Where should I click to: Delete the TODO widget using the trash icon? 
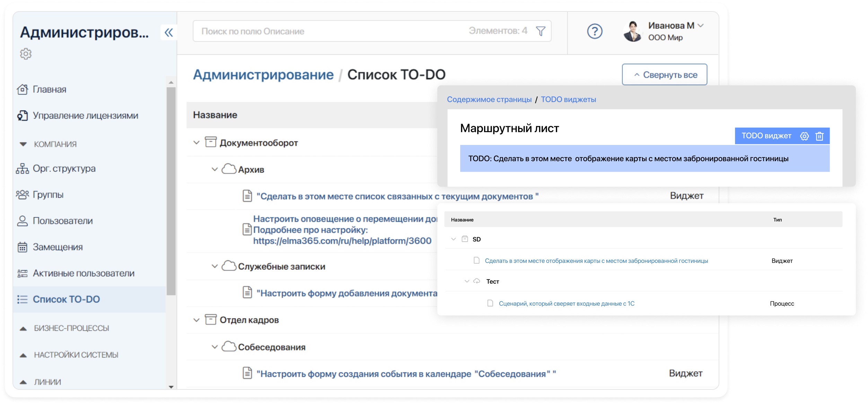pos(820,136)
